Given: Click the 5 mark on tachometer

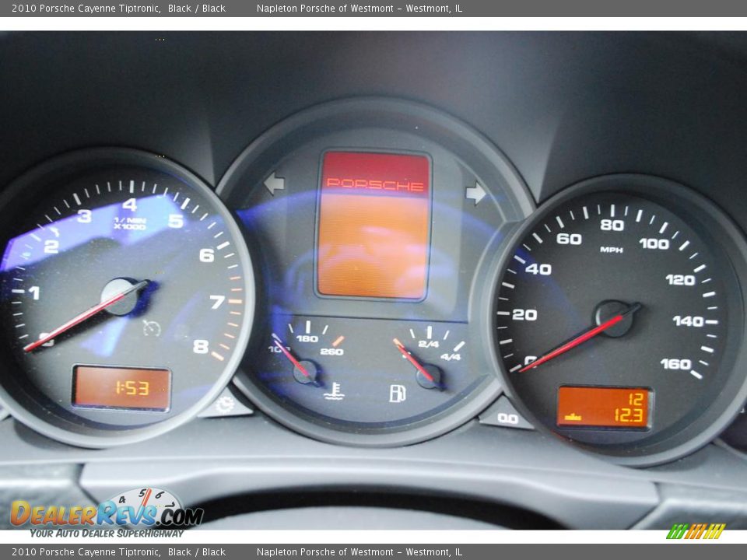Looking at the screenshot, I should coord(175,221).
